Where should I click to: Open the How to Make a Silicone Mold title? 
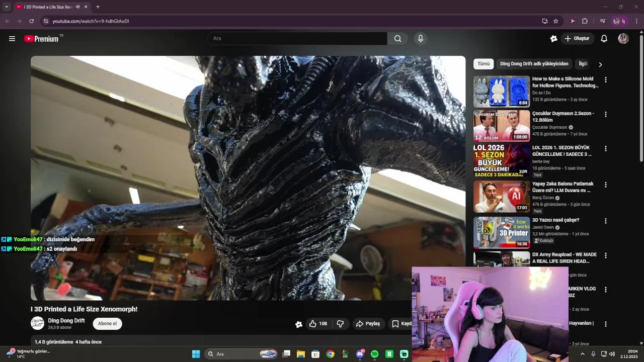click(x=566, y=82)
